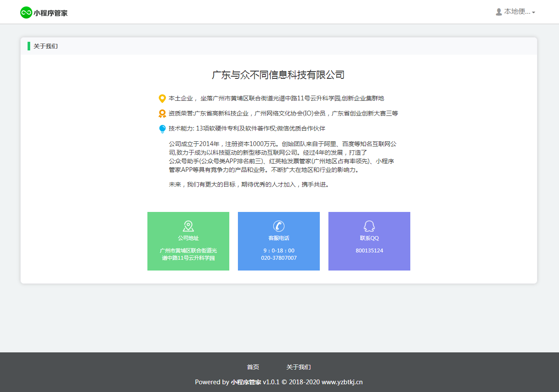Screen dimensions: 559x392
Task: Click the phone icon in blue card
Action: point(279,226)
